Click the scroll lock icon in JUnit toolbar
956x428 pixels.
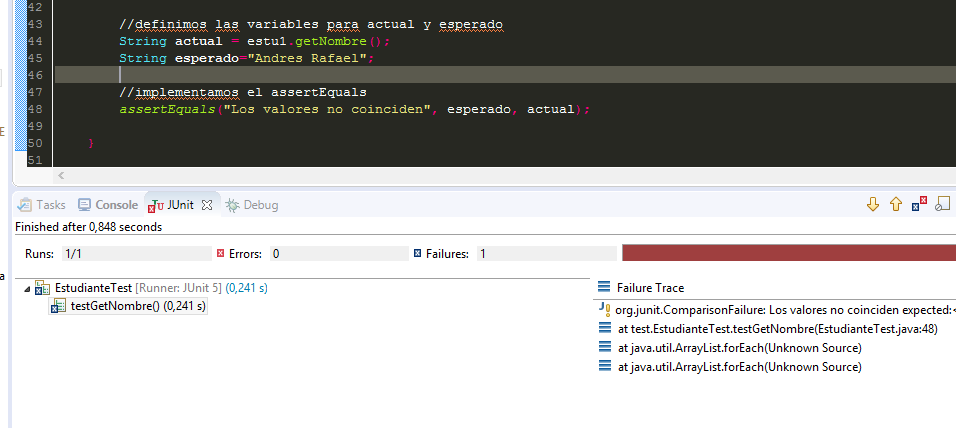[x=943, y=204]
